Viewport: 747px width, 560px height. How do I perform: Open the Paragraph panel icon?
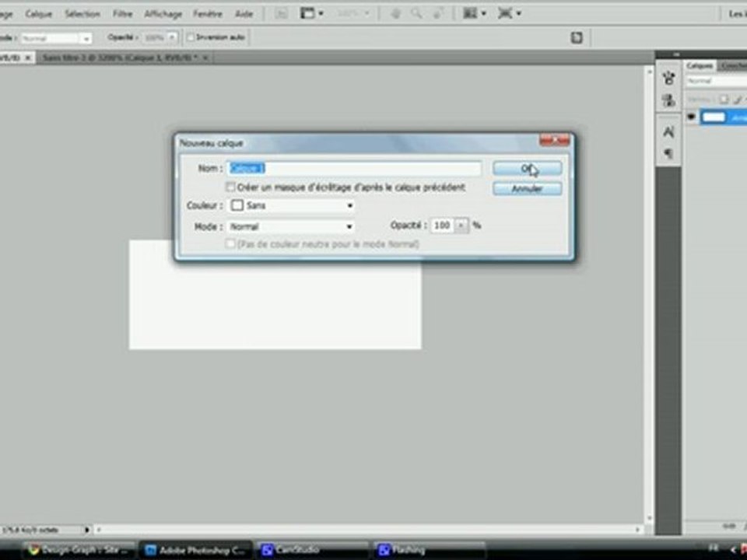point(668,153)
